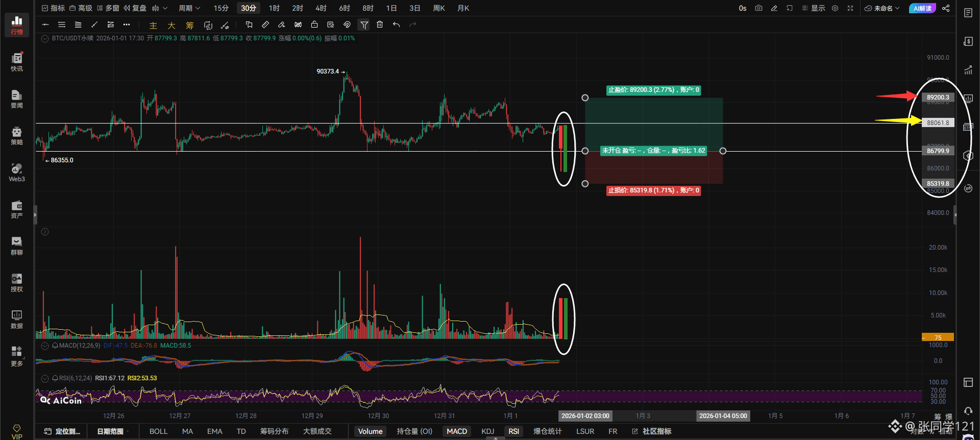Toggle the BOLL overlay indicator

point(158,431)
